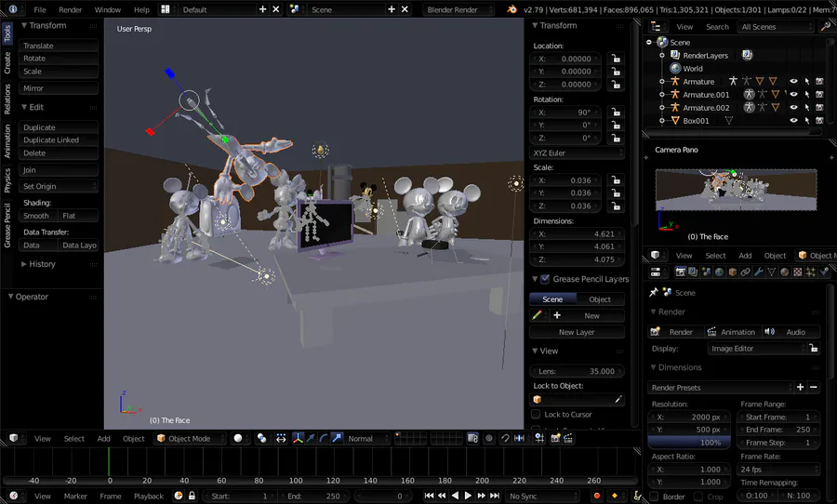Viewport: 837px width, 504px height.
Task: Open the Constraints properties tab chain icon
Action: (745, 272)
